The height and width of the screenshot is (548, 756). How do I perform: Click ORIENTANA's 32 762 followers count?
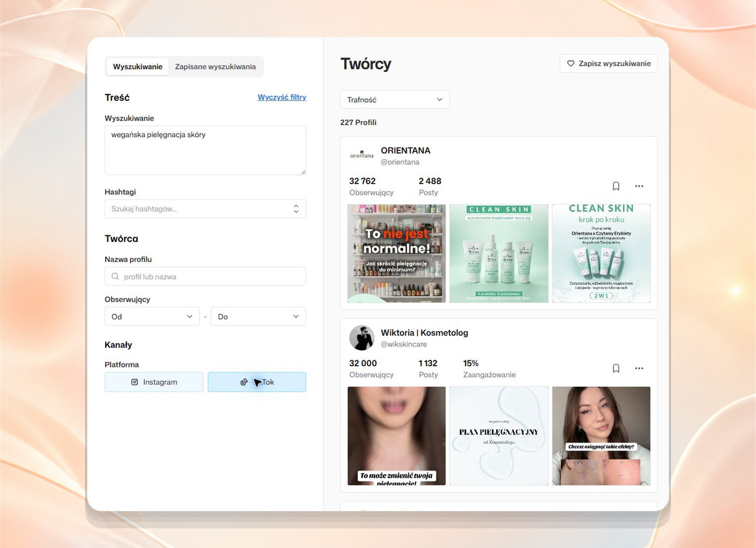click(x=362, y=181)
